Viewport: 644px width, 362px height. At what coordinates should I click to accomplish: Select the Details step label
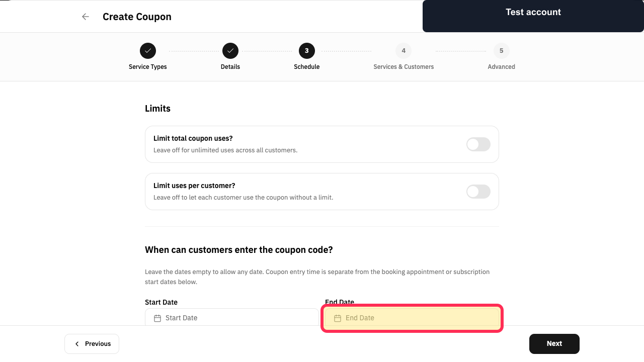point(230,67)
